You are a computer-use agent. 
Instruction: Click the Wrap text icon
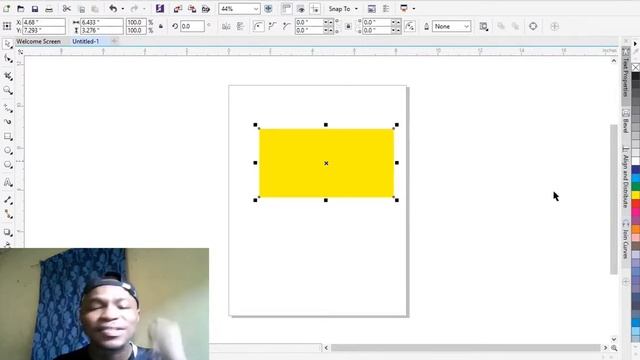pos(484,27)
